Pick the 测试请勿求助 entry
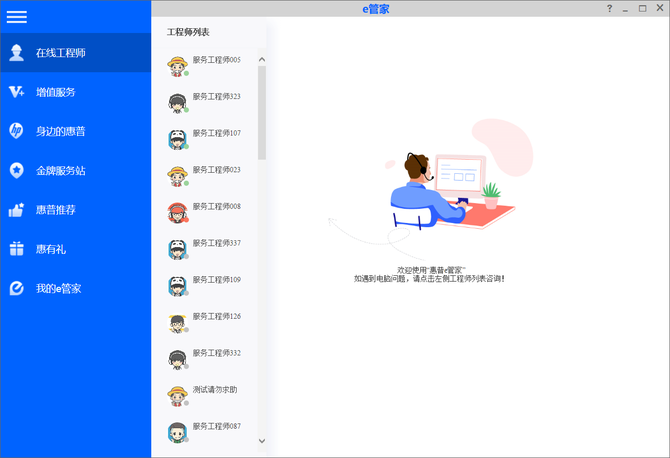 click(214, 390)
